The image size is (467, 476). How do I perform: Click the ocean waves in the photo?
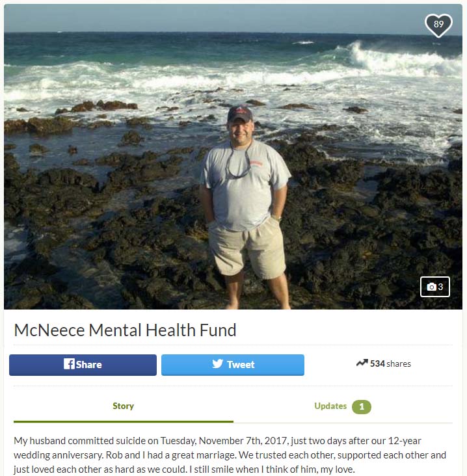click(233, 73)
